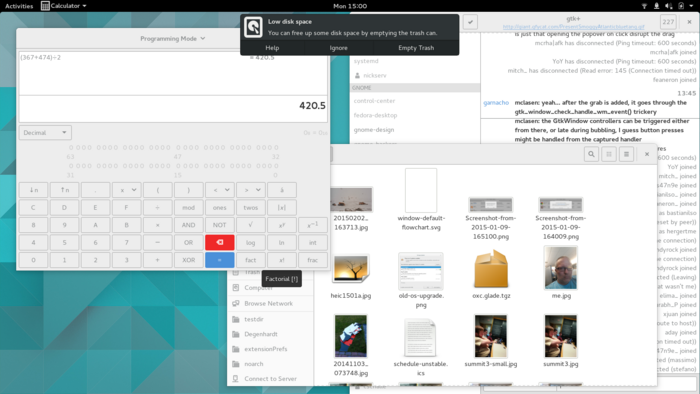Select the gnome-design channel
700x394 pixels.
[x=374, y=130]
